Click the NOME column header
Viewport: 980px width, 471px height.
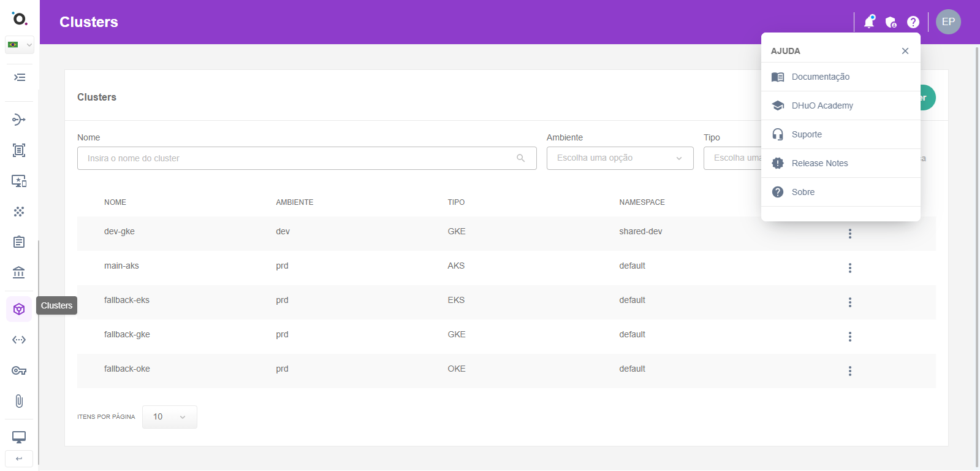(115, 202)
